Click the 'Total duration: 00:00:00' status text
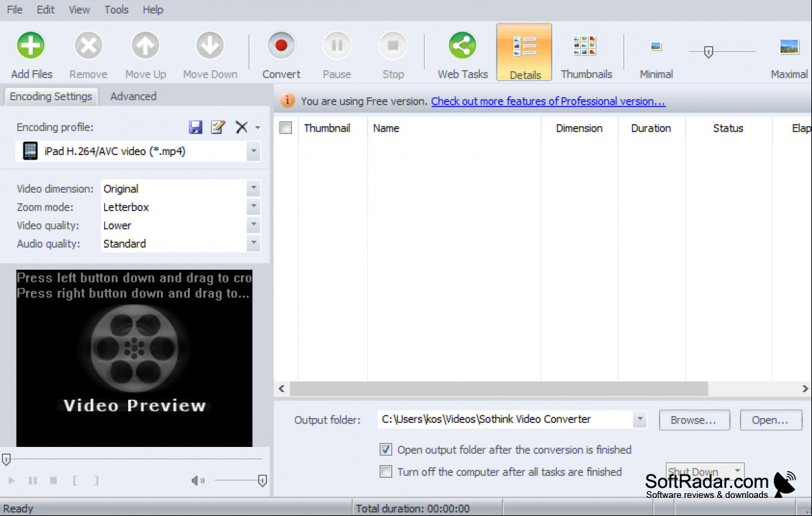This screenshot has width=812, height=516. (x=413, y=509)
